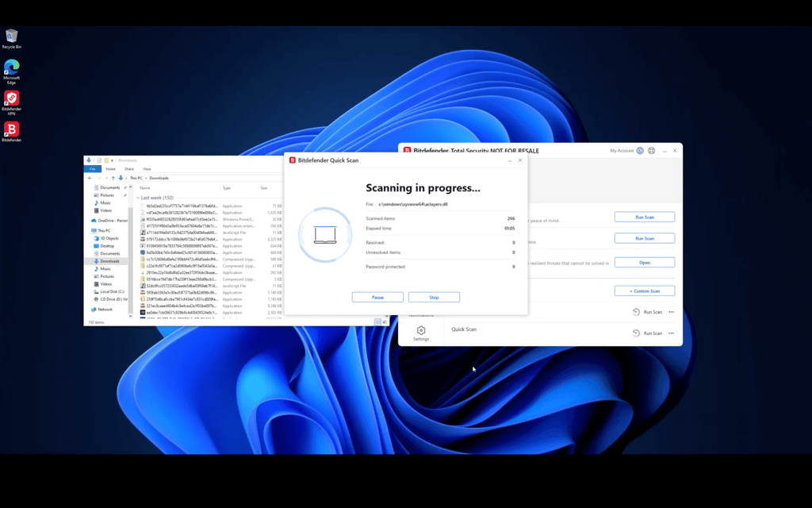The height and width of the screenshot is (508, 812).
Task: Click navigation pane scroll up arrow
Action: coord(131,187)
